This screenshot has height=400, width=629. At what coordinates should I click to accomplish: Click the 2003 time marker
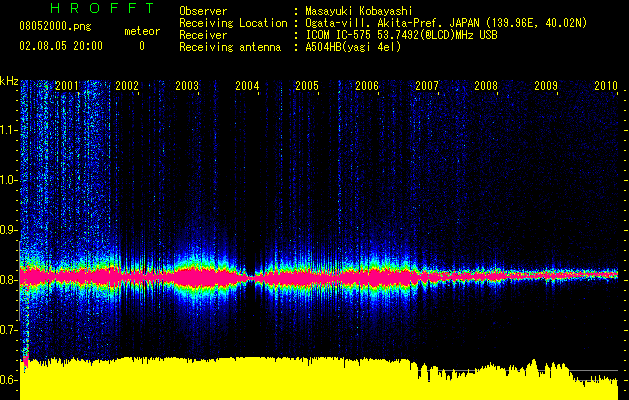(x=187, y=86)
